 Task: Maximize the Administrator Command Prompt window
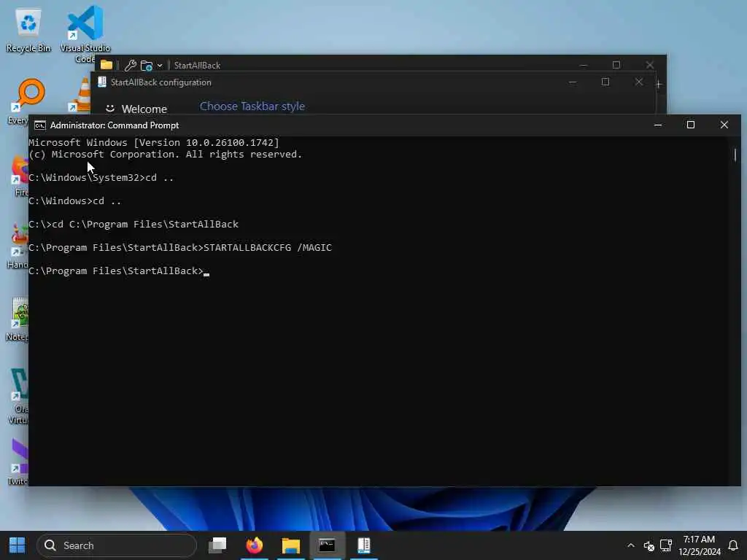[x=690, y=125]
